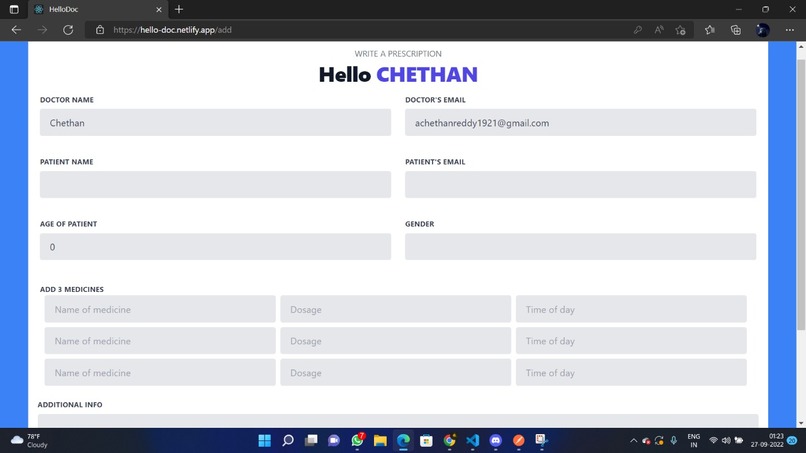The image size is (806, 453).
Task: Open Visual Studio Code from taskbar
Action: (472, 441)
